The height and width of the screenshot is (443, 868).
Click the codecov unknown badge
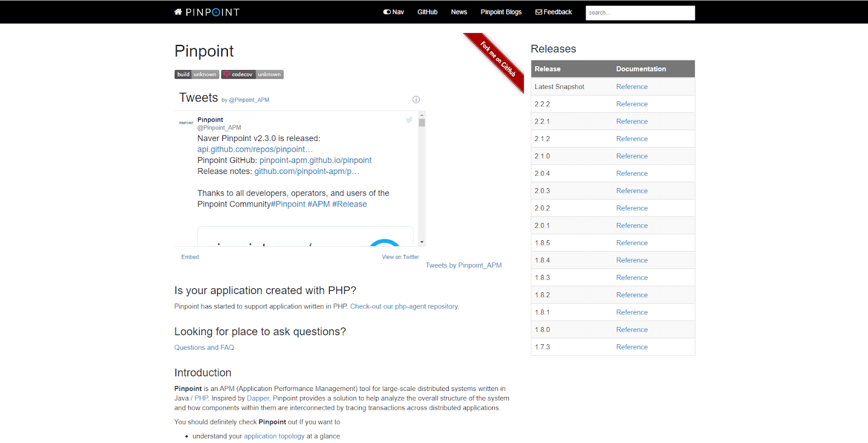tap(252, 74)
